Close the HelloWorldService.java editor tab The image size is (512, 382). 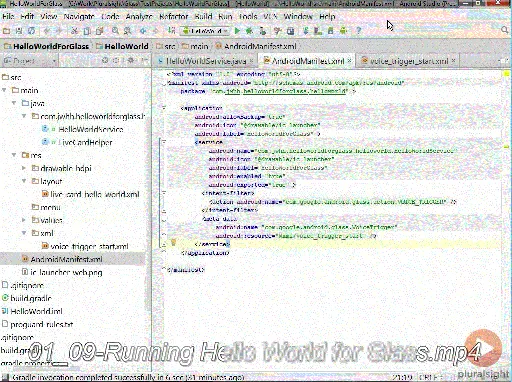(252, 61)
